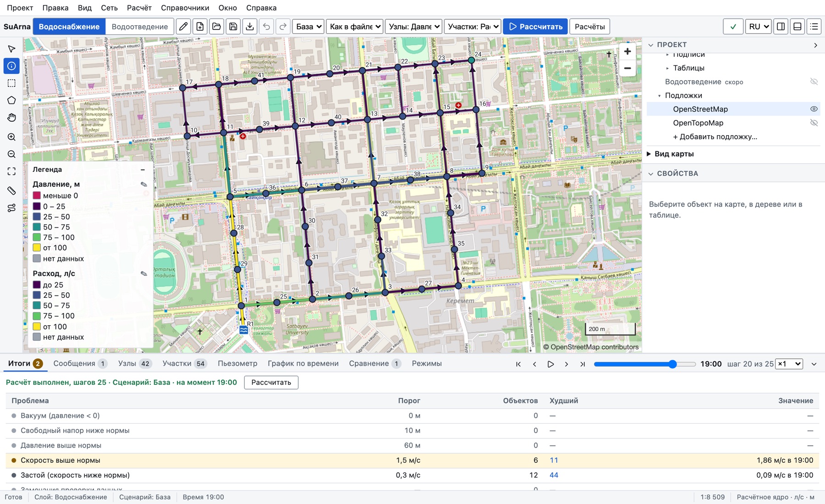
Task: Fit map to full extent
Action: 11,171
